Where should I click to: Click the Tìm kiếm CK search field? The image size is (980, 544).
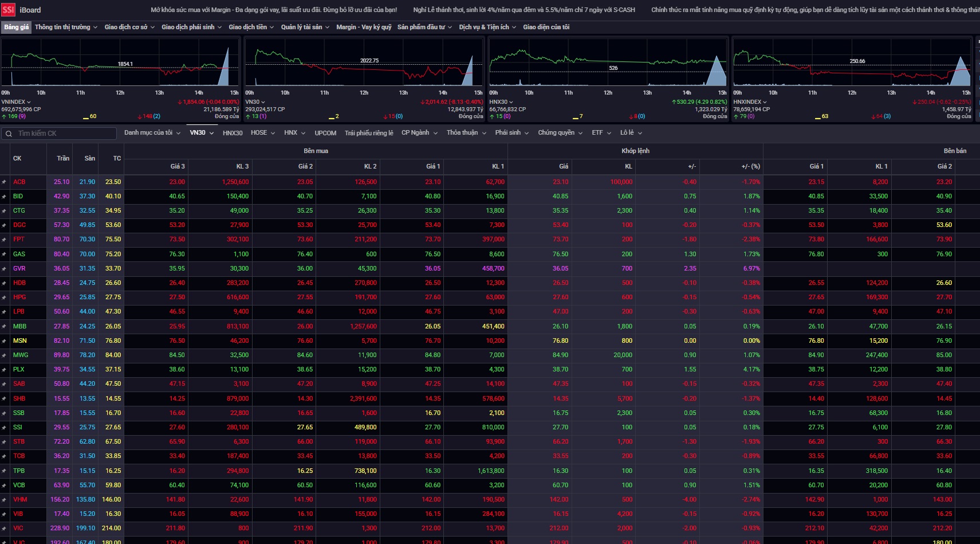pos(60,134)
